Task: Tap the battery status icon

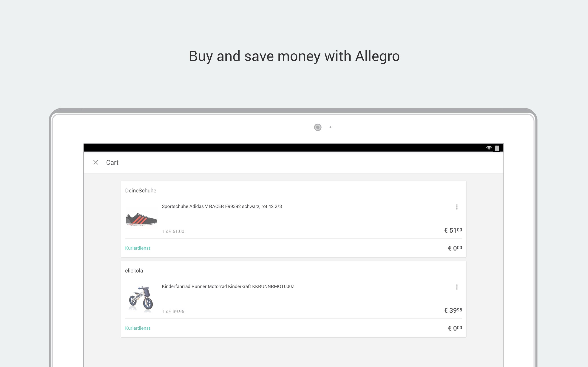Action: 497,148
